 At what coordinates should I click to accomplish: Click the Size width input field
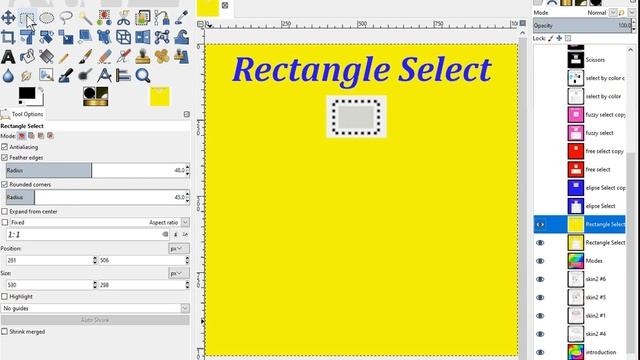coord(49,285)
